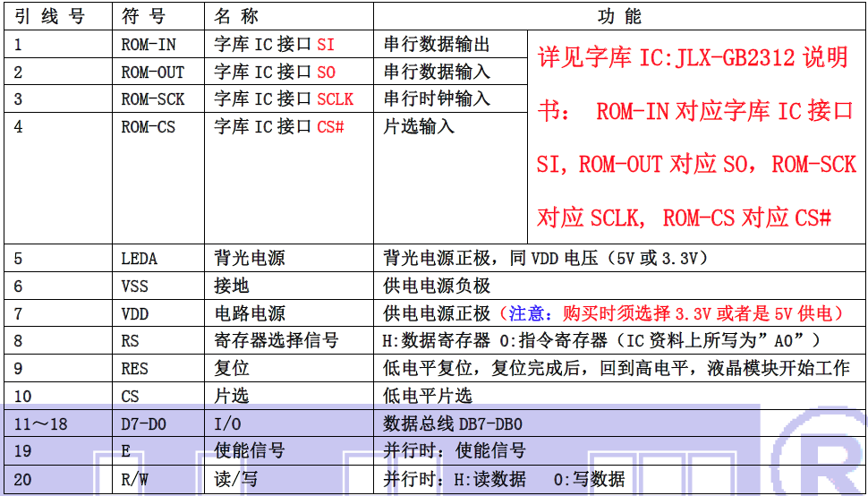Image resolution: width=868 pixels, height=496 pixels.
Task: Select the ROM-CS symbol cell
Action: click(149, 127)
